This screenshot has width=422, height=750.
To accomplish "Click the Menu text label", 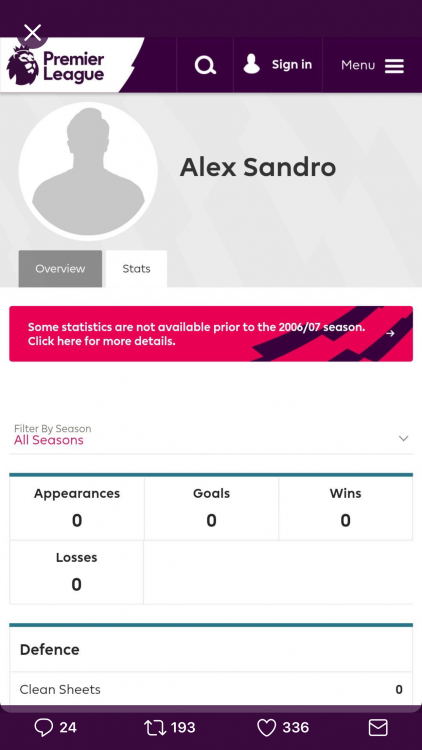I will point(358,65).
